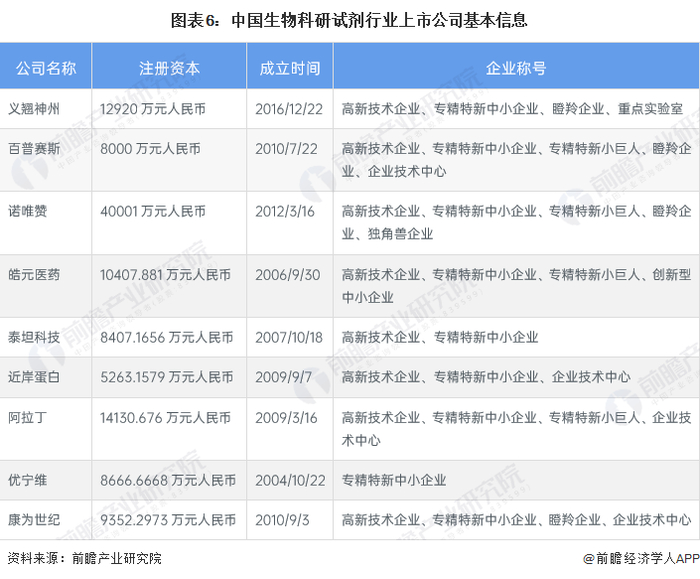Viewport: 700px width, 579px height.
Task: Click company name 皓元医药
Action: point(34,274)
